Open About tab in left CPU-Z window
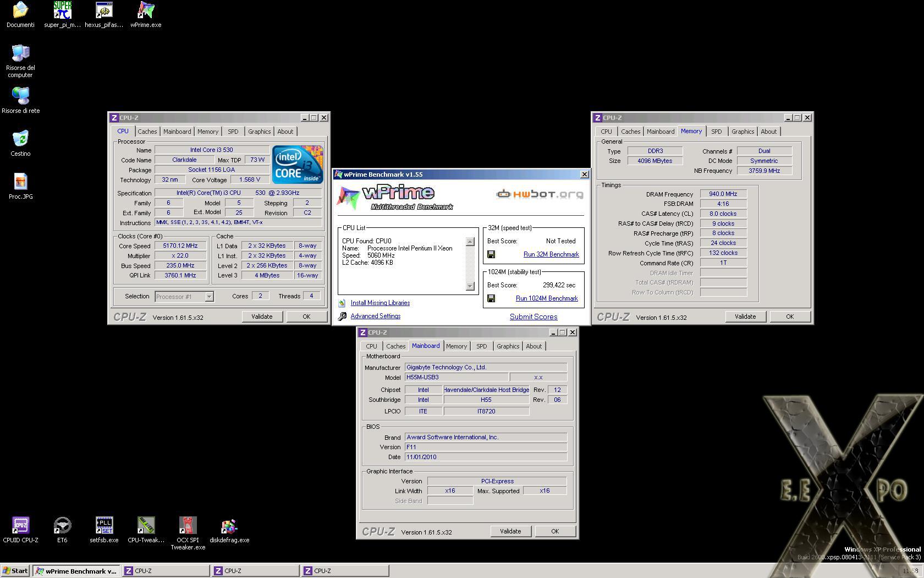The height and width of the screenshot is (578, 924). [285, 132]
